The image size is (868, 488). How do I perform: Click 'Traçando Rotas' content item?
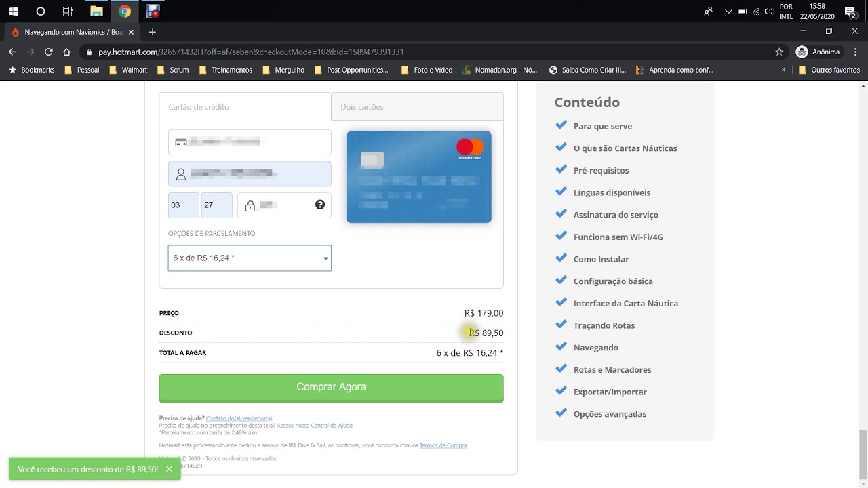tap(604, 325)
